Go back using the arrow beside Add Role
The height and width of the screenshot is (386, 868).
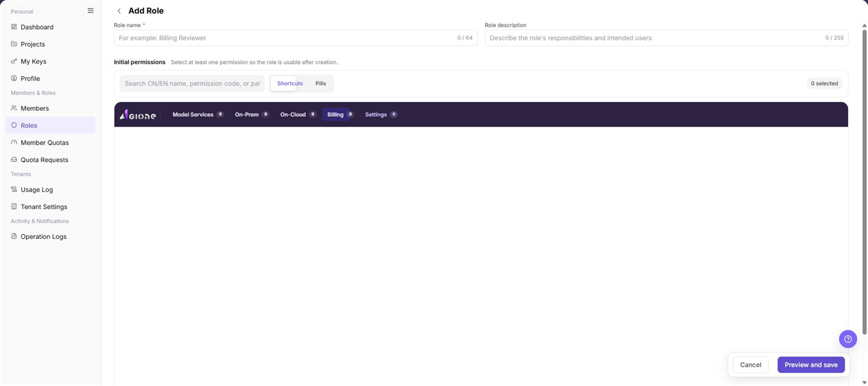119,11
